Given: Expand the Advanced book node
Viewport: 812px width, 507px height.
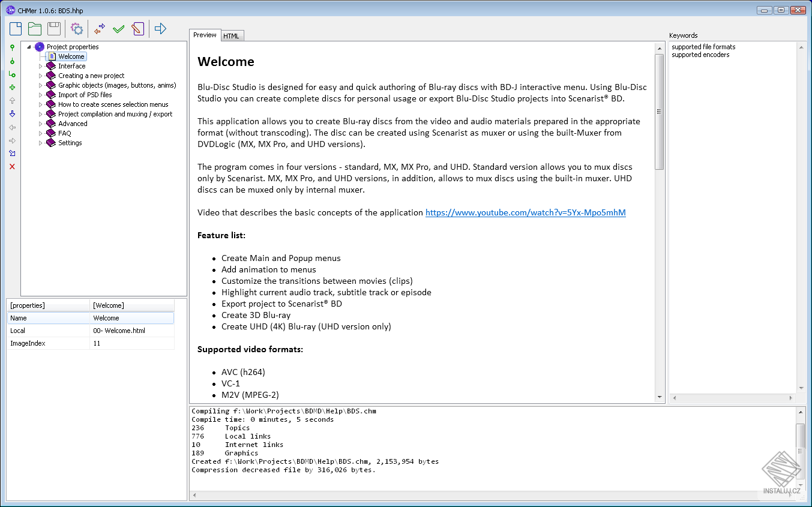Looking at the screenshot, I should pos(41,124).
